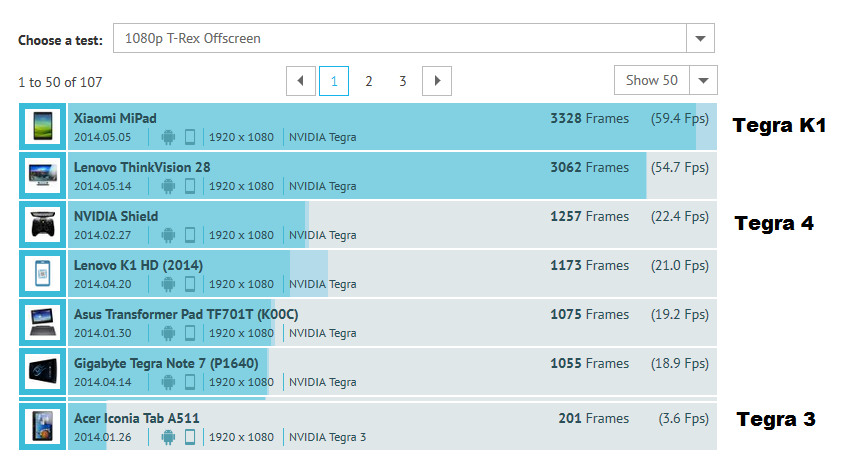Select the 2014.05.05 date for Xiaomi MiPad
This screenshot has height=466, width=844.
pyautogui.click(x=102, y=137)
